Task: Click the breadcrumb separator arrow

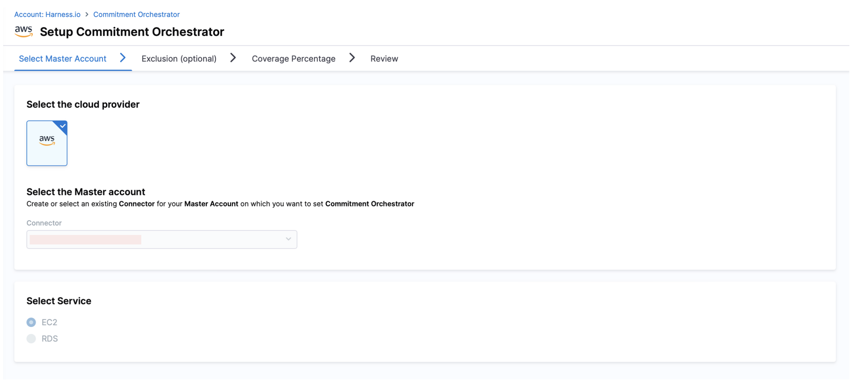Action: tap(87, 14)
